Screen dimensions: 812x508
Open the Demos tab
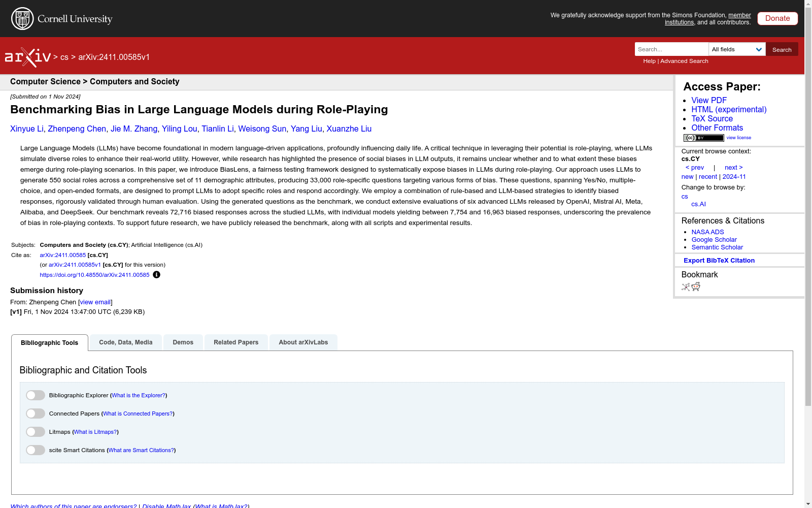click(x=183, y=342)
